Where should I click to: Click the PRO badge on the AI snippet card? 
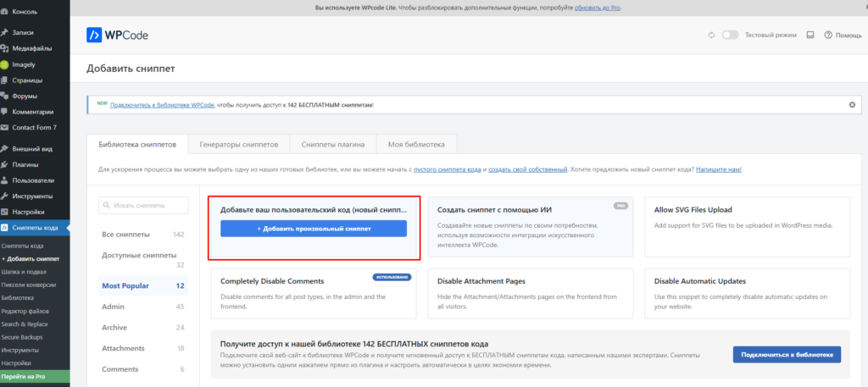(x=621, y=206)
